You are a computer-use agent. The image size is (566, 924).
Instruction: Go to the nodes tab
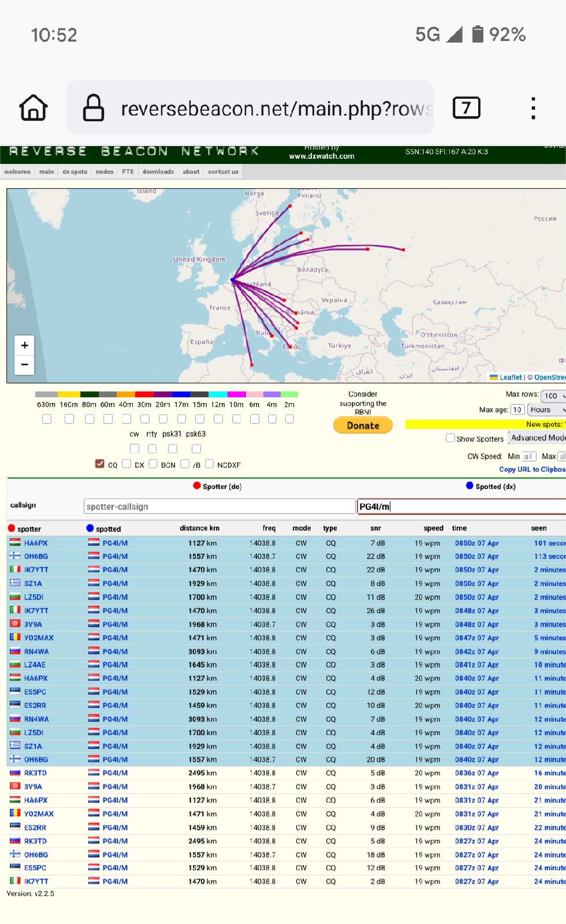pos(105,172)
